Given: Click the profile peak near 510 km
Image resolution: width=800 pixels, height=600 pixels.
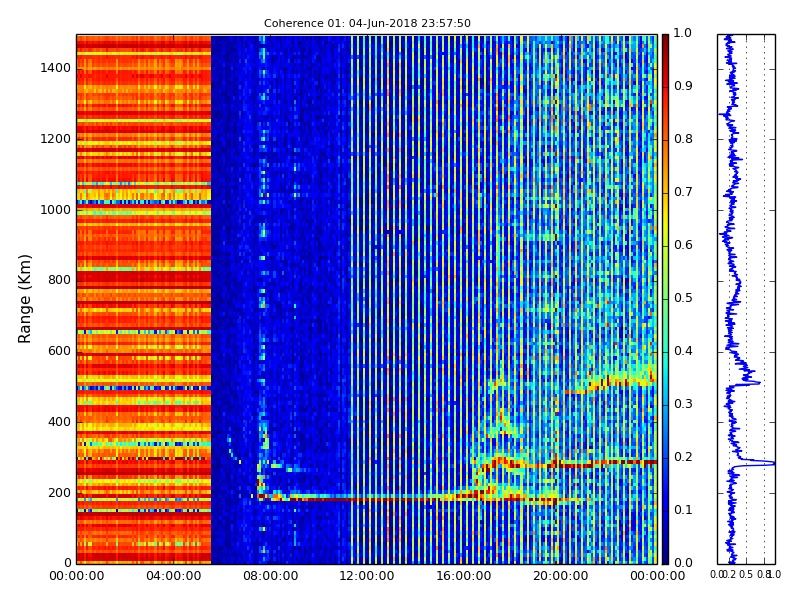Looking at the screenshot, I should pos(754,382).
